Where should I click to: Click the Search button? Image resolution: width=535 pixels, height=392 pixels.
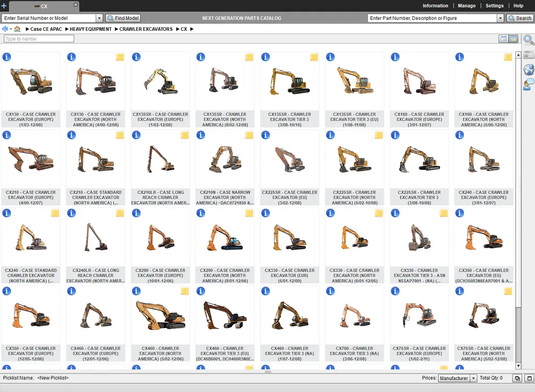tap(520, 18)
